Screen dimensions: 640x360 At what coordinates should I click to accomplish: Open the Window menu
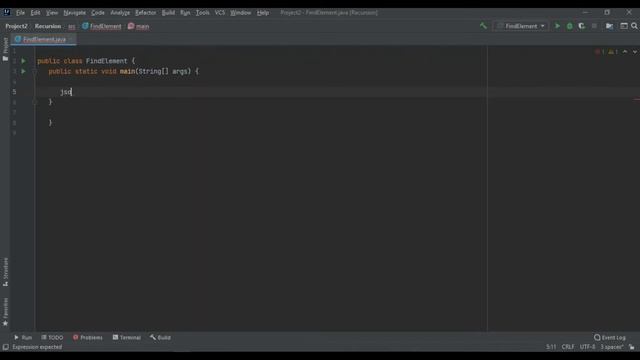click(240, 13)
